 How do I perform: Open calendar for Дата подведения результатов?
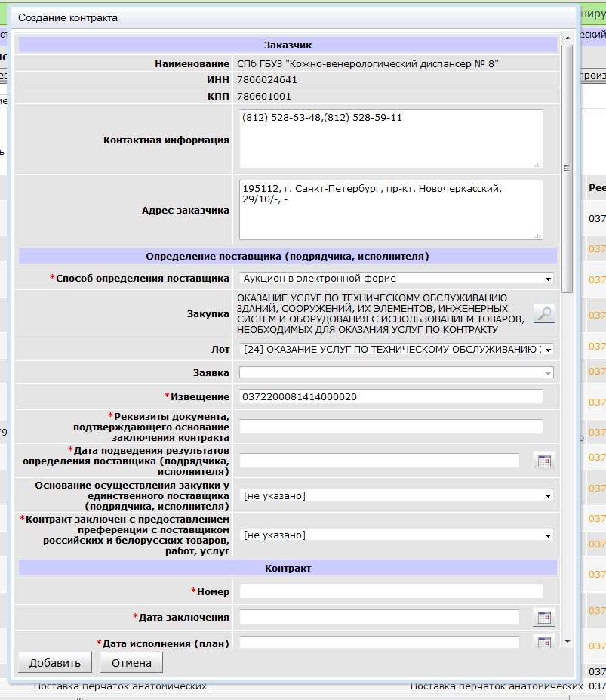point(544,461)
